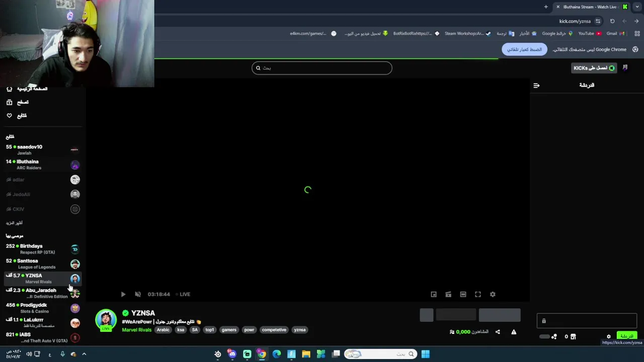
Task: Reload the page in Chrome
Action: [x=612, y=21]
